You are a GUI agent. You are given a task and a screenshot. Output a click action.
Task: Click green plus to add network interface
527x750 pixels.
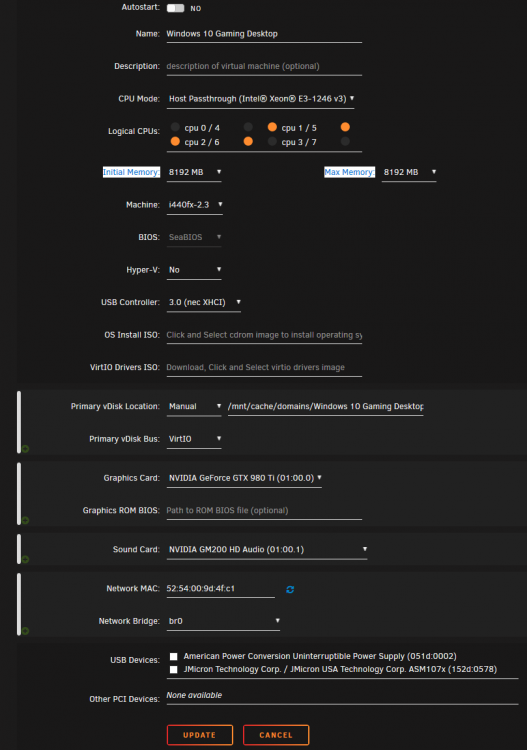pyautogui.click(x=25, y=631)
